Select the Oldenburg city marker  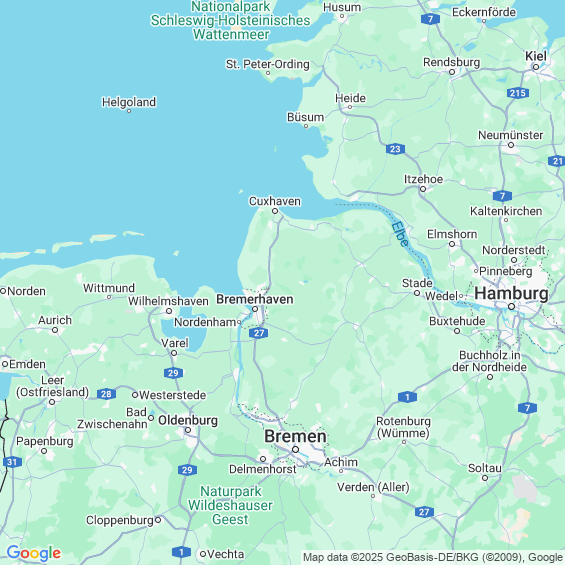(188, 430)
